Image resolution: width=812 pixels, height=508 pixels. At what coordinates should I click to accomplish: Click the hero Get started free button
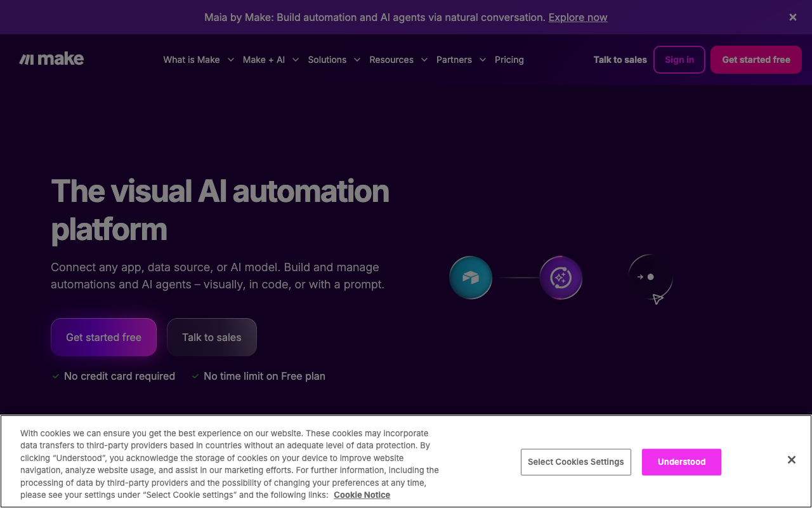[104, 337]
